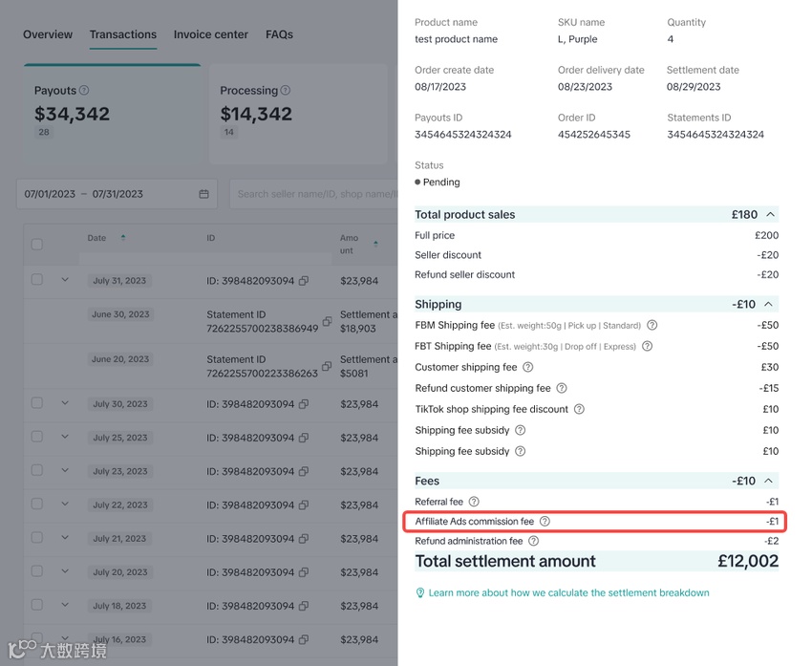Expand the July 30, 2023 row chevron

pyautogui.click(x=65, y=403)
